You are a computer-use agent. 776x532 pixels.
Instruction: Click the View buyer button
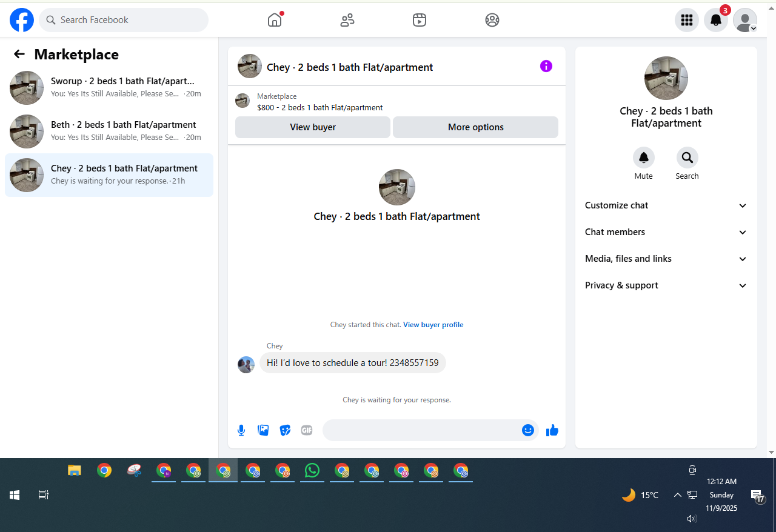pos(313,127)
